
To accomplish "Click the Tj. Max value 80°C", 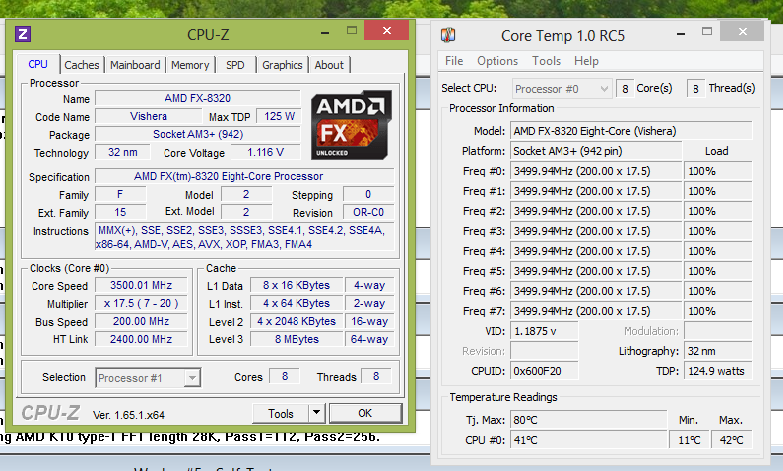I will (588, 420).
